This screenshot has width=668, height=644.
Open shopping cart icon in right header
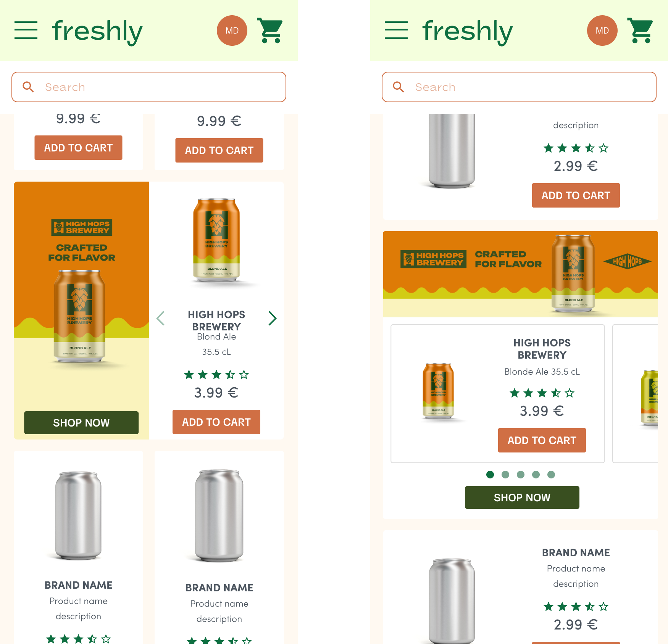point(641,31)
